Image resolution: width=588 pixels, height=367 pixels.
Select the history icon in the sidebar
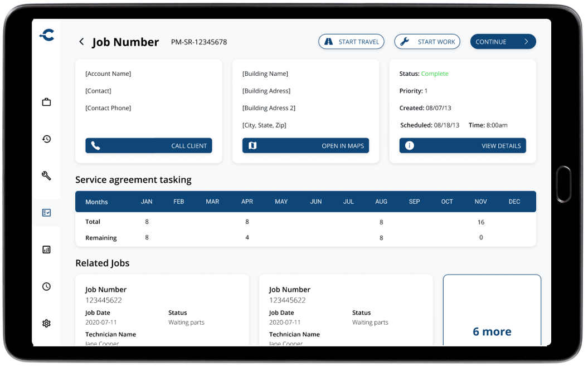pyautogui.click(x=46, y=139)
